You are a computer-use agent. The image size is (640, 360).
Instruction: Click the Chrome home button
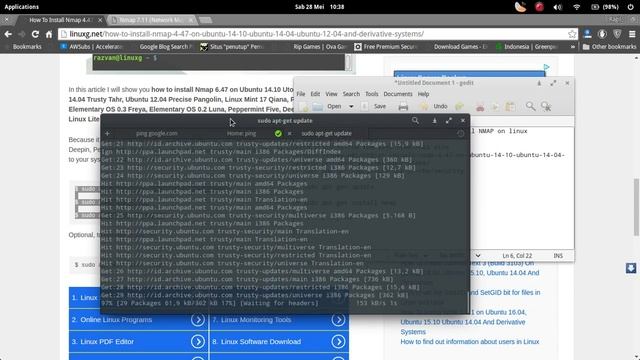[49, 34]
